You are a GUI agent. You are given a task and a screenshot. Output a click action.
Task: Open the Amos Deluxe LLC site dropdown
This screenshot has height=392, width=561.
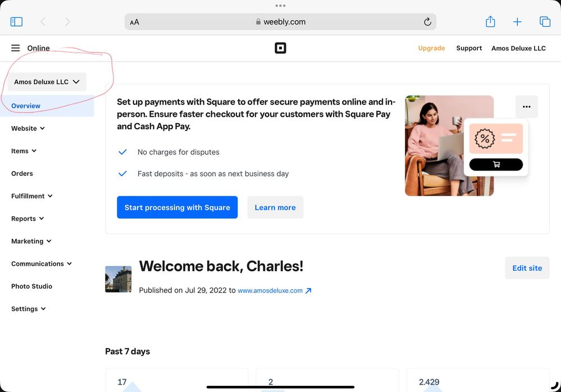47,82
